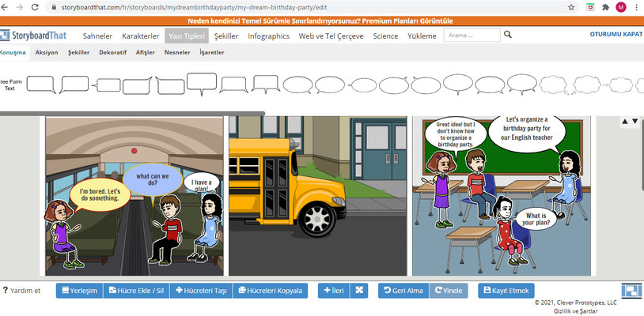Image resolution: width=644 pixels, height=316 pixels.
Task: Open the Karakterler category
Action: tap(141, 36)
